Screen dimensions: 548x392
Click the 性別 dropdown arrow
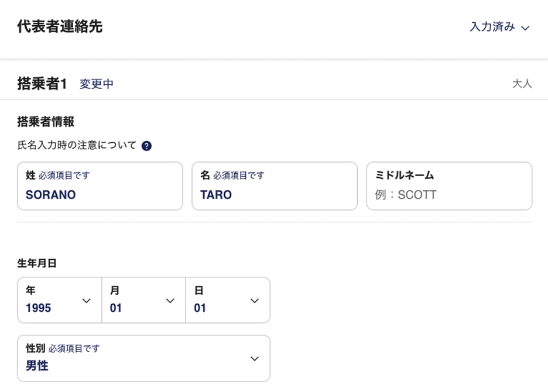click(x=255, y=359)
